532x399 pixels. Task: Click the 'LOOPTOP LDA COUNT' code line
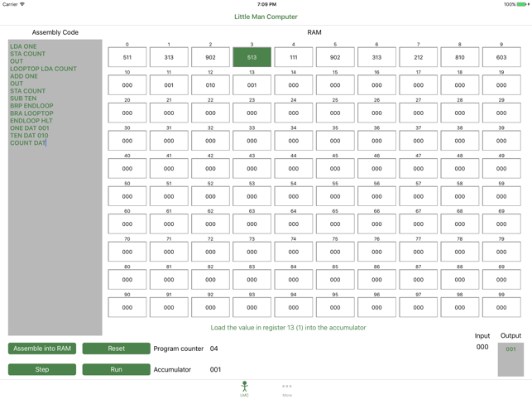43,69
